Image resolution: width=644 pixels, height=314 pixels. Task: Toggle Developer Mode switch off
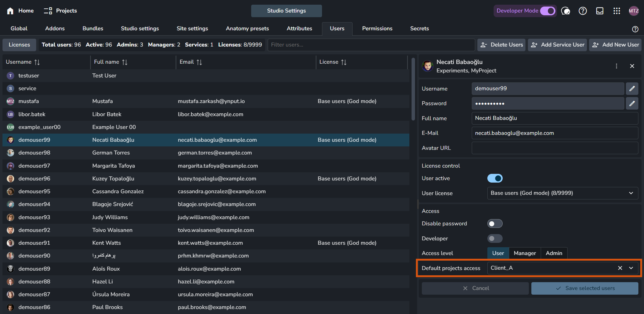click(x=548, y=11)
